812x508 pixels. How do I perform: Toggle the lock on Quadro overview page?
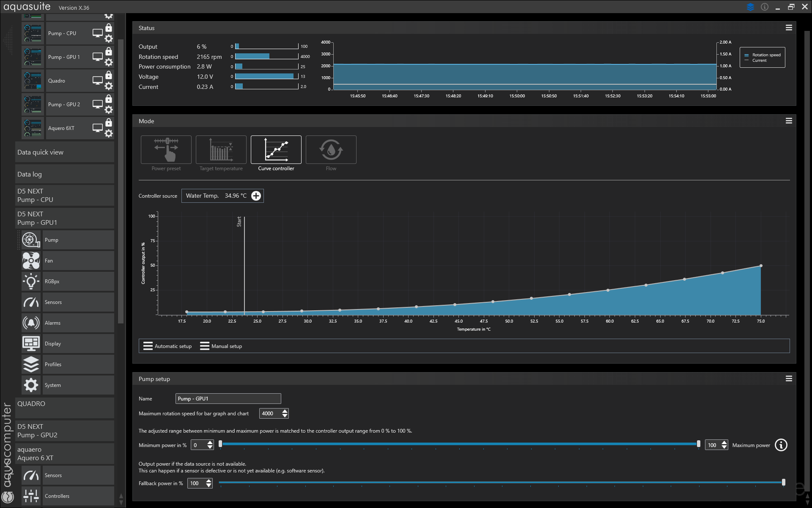point(109,75)
